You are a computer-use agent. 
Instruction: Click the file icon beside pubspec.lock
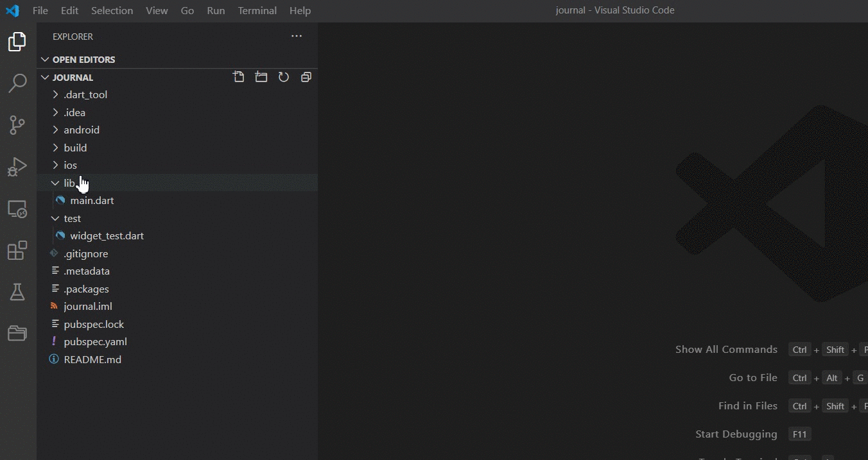tap(55, 324)
